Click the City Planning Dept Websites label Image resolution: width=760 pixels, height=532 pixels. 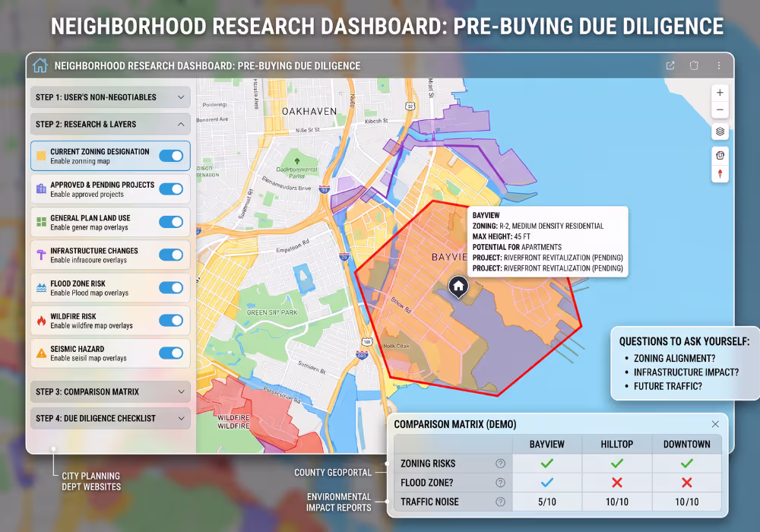click(x=91, y=482)
